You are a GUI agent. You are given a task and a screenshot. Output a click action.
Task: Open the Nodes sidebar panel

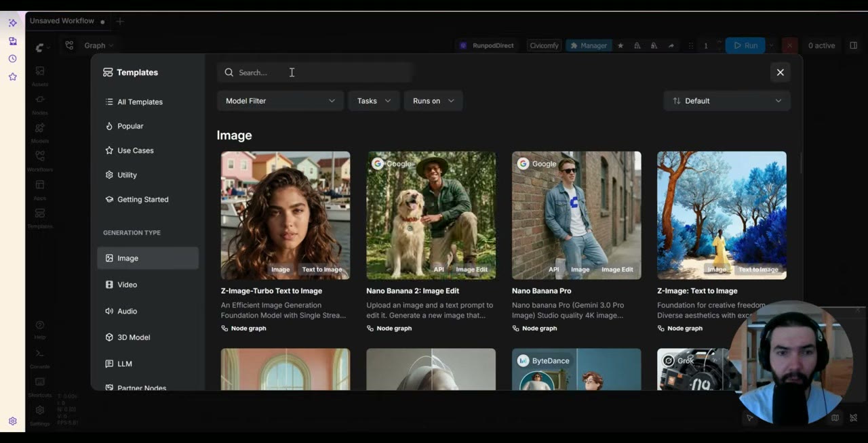(x=40, y=104)
